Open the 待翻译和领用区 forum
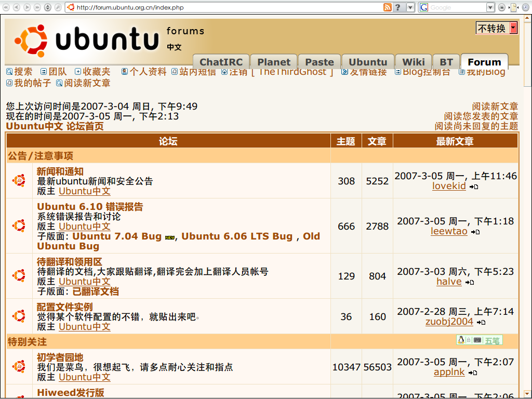The width and height of the screenshot is (532, 399). [69, 262]
